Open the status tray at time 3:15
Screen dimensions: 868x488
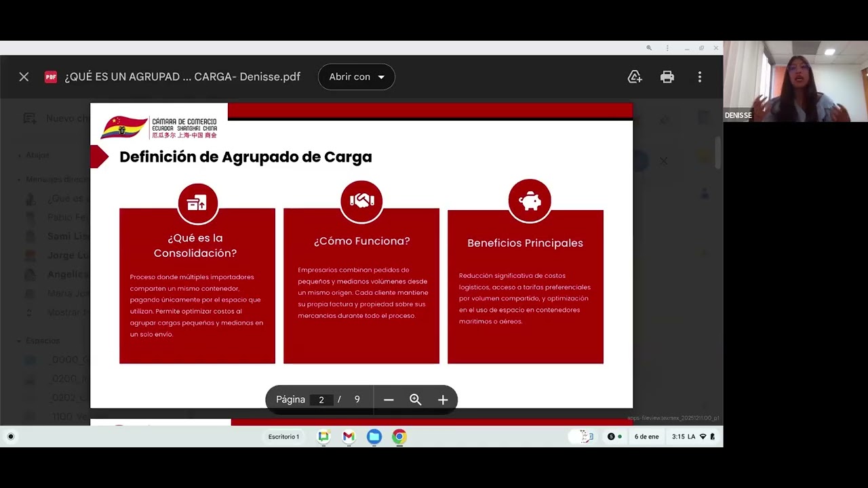pyautogui.click(x=693, y=436)
